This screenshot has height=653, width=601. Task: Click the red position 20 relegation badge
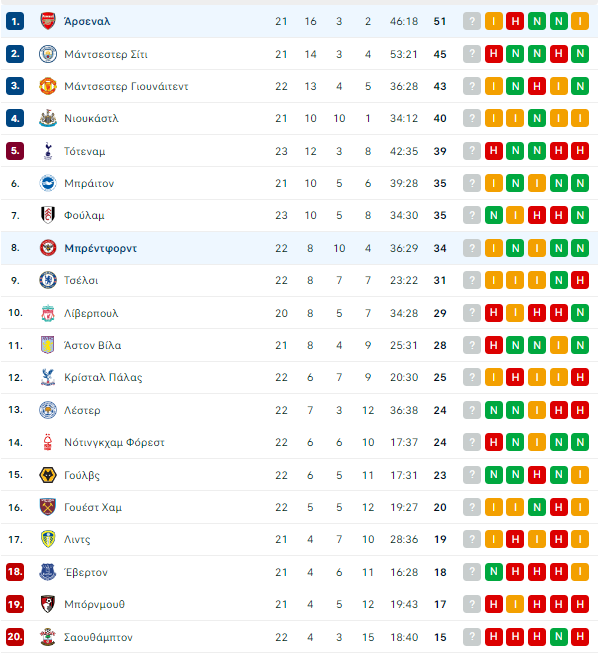pos(15,637)
